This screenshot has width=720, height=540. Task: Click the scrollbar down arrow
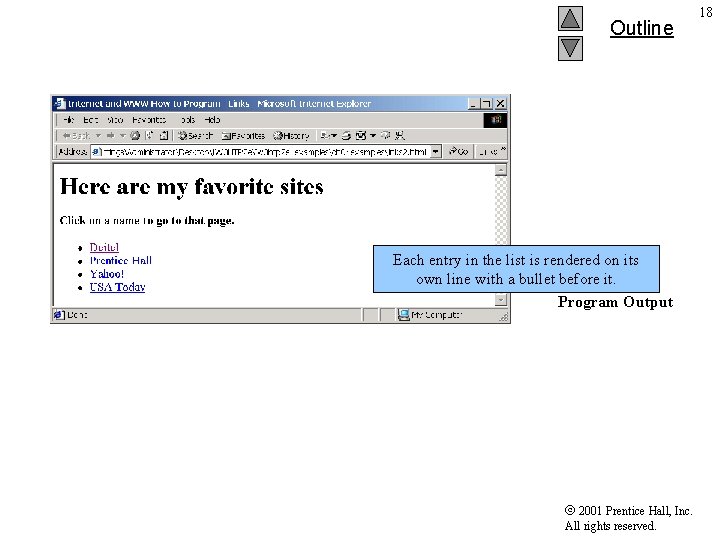coord(501,300)
